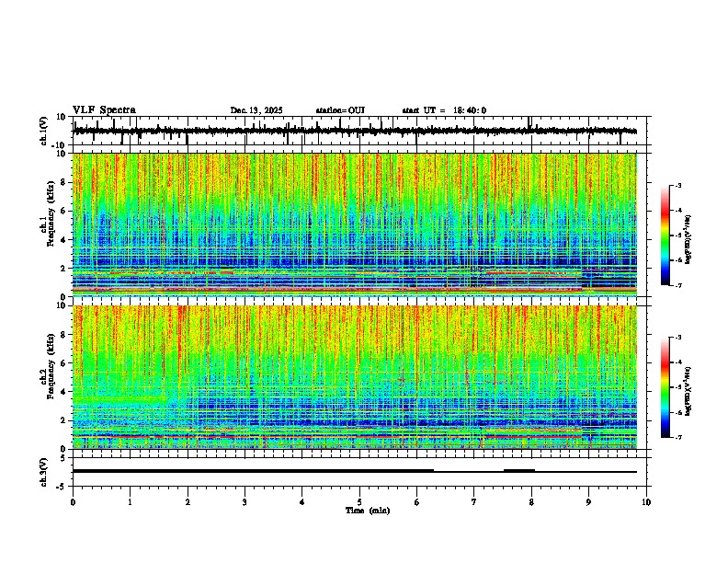Click the "-5" tick on the ch.3(V) axis
This screenshot has height=563, width=728.
(62, 487)
